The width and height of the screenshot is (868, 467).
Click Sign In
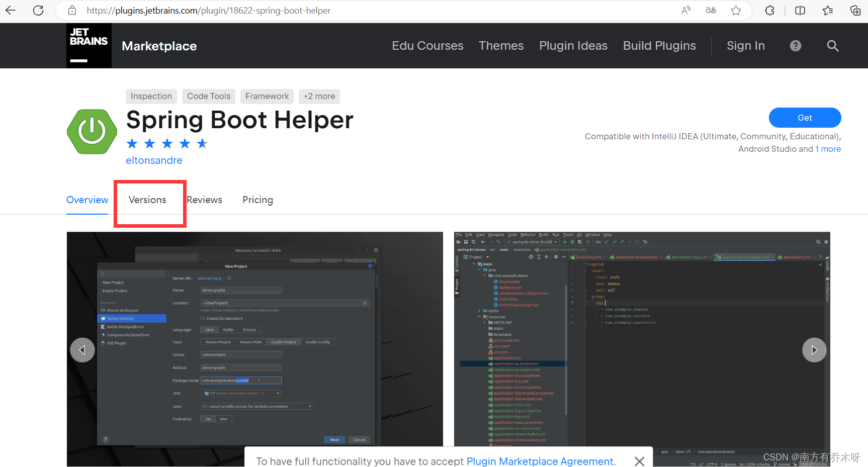tap(745, 46)
